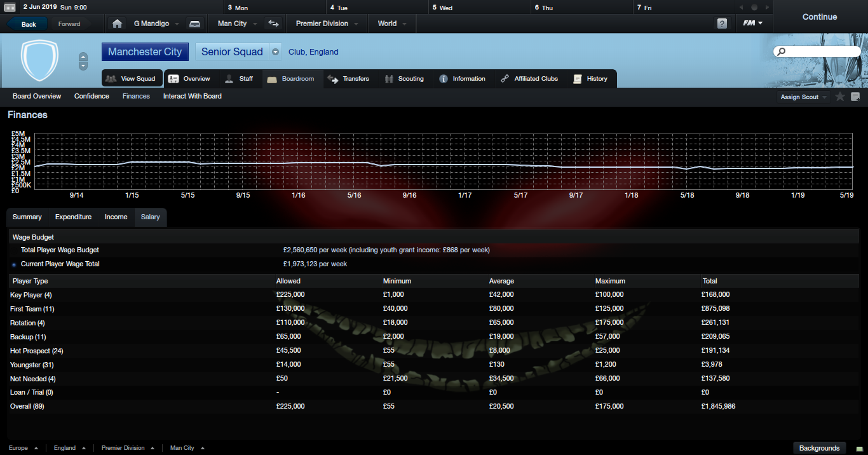Select the Boardroom tab
Viewport: 868px width, 455px height.
coord(292,79)
